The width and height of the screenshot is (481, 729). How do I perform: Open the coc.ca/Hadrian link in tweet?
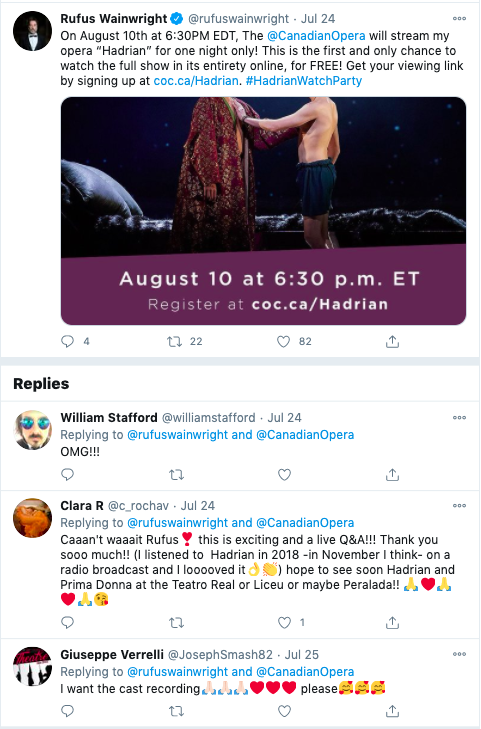[x=196, y=80]
